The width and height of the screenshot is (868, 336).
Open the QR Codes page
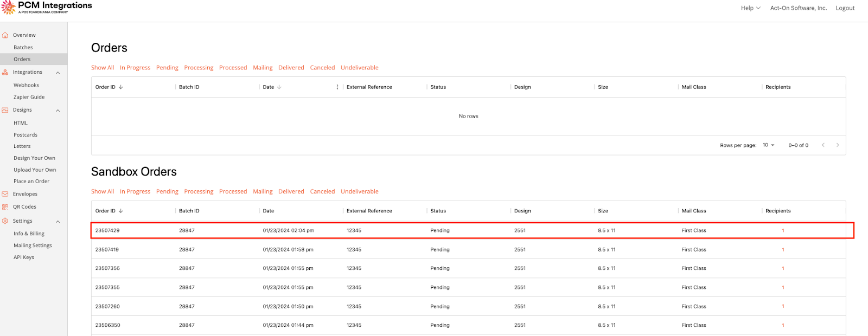24,207
